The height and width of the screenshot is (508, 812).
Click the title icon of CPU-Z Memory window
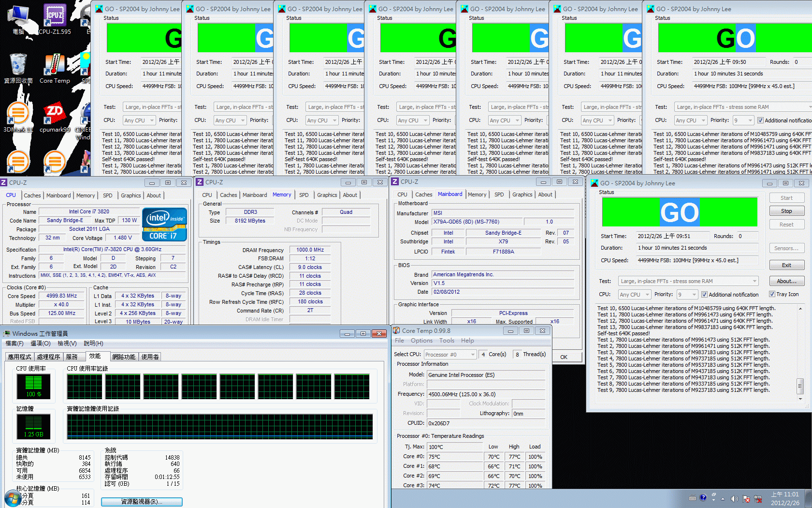(x=199, y=182)
